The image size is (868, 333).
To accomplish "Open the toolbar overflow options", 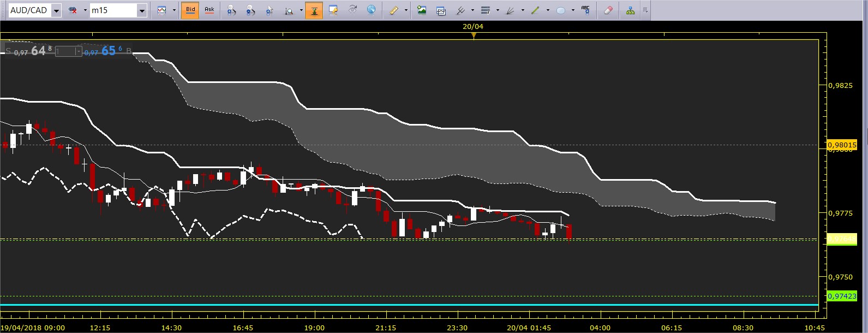I will click(645, 10).
